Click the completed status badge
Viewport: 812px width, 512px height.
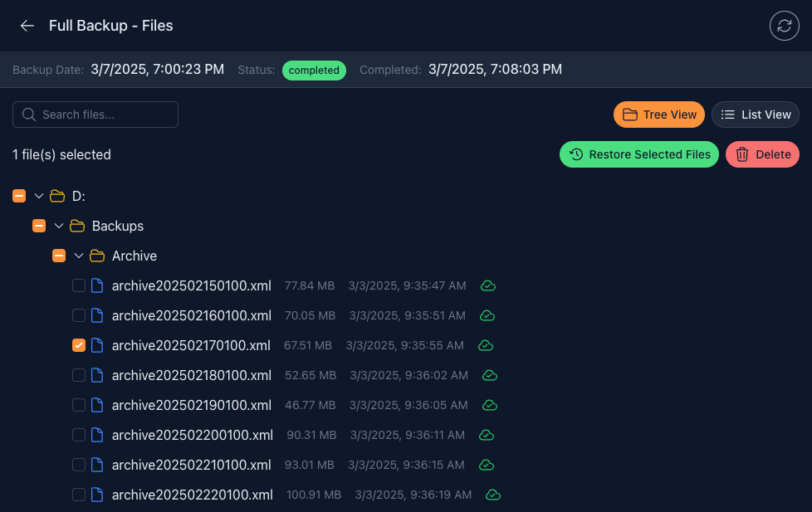tap(314, 71)
